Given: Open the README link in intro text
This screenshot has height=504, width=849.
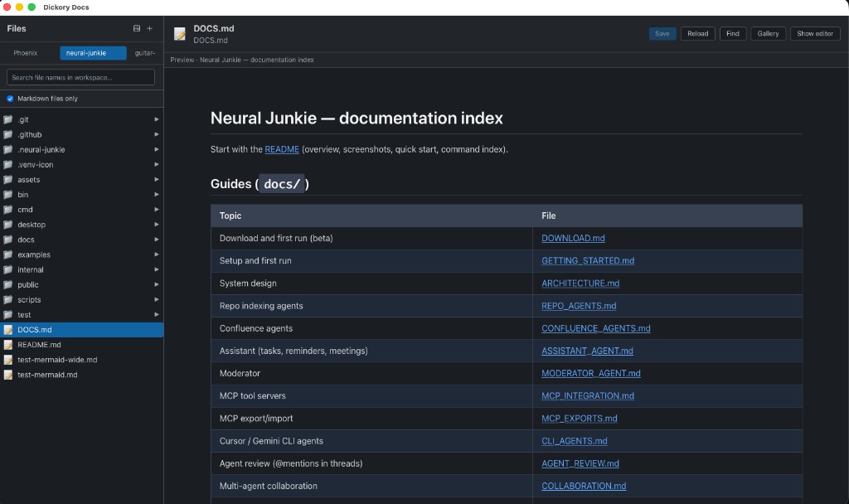Looking at the screenshot, I should (x=282, y=149).
